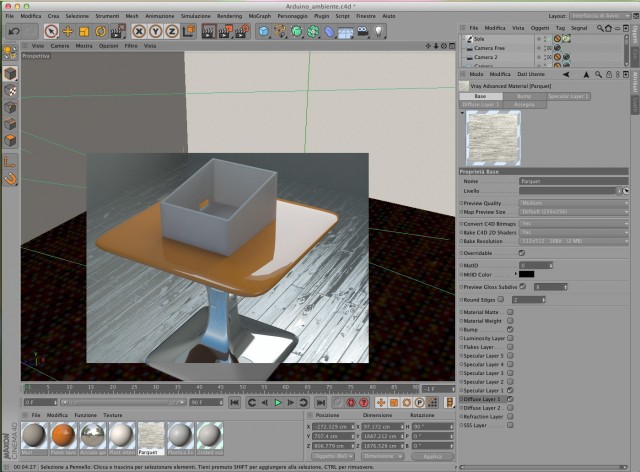Go to start of animation
The height and width of the screenshot is (472, 640).
[235, 403]
